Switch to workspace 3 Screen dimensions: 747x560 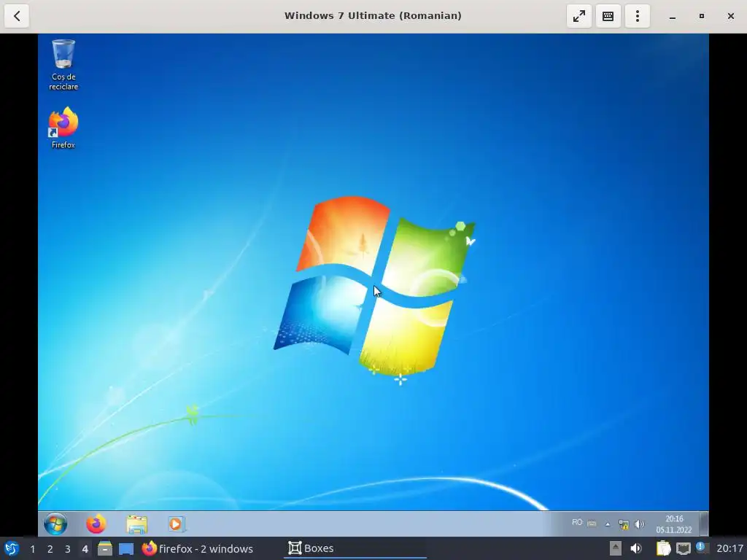pyautogui.click(x=68, y=549)
